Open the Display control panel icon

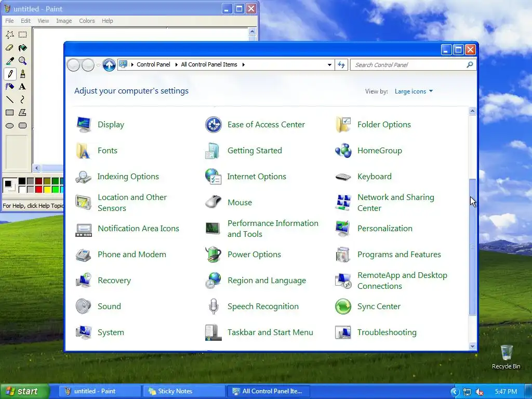pyautogui.click(x=84, y=125)
